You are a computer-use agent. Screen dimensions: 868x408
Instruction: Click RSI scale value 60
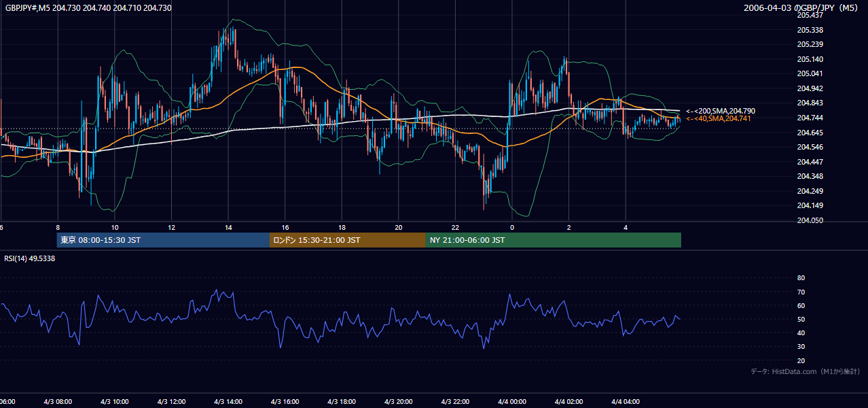801,305
